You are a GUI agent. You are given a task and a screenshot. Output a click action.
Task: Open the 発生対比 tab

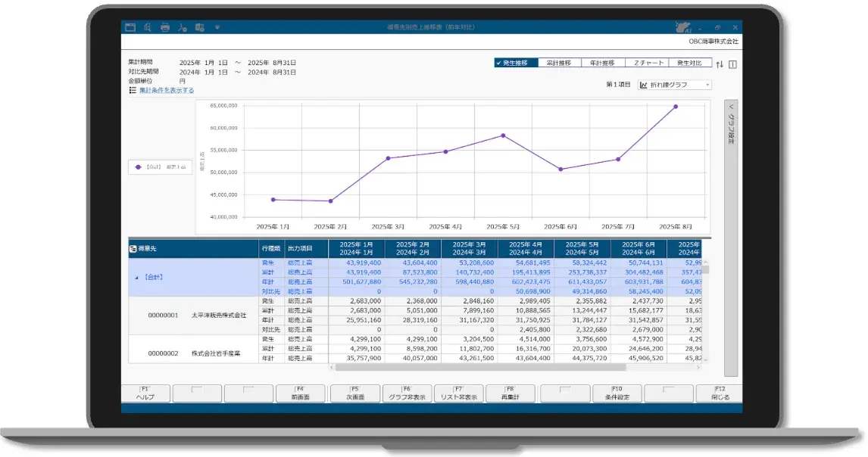pyautogui.click(x=691, y=64)
